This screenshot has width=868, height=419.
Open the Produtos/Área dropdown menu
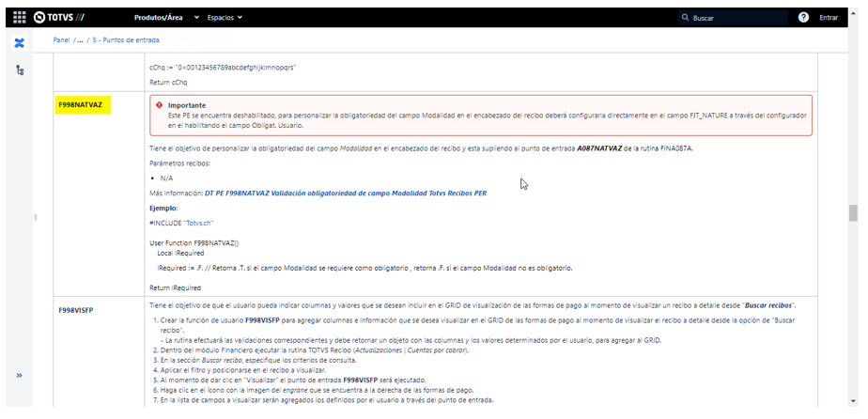pyautogui.click(x=166, y=18)
